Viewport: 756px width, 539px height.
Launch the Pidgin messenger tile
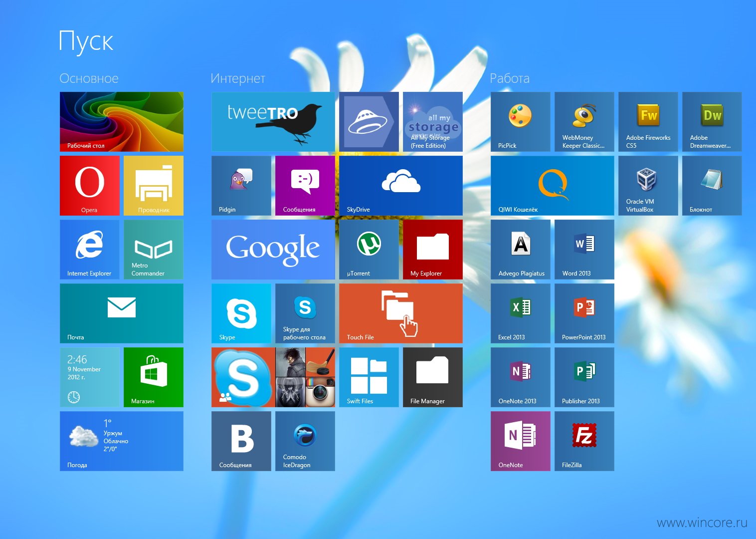click(241, 186)
